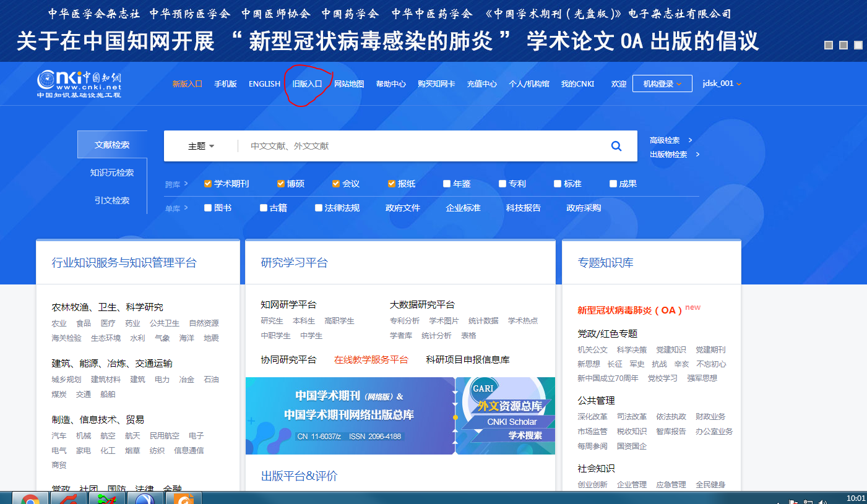Image resolution: width=867 pixels, height=504 pixels.
Task: Open 在线教学服务平台
Action: pyautogui.click(x=371, y=359)
